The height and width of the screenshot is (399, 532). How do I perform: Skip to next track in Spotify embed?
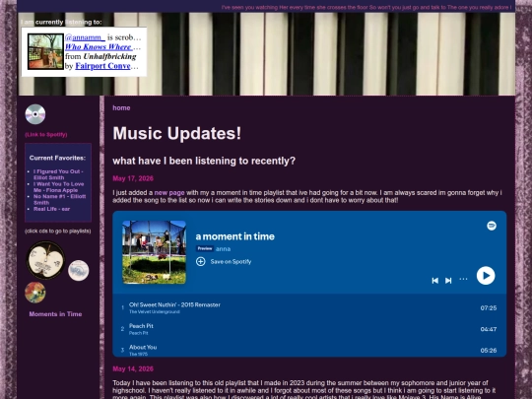click(448, 280)
